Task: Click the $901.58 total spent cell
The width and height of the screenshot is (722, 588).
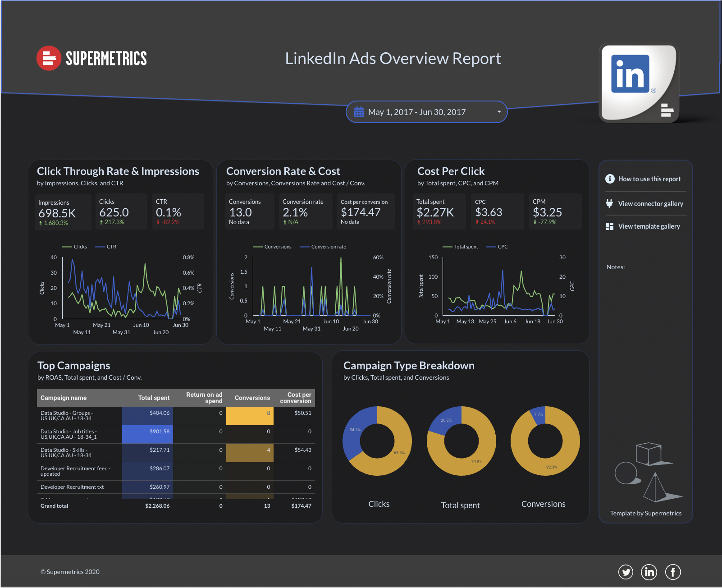Action: (x=148, y=434)
